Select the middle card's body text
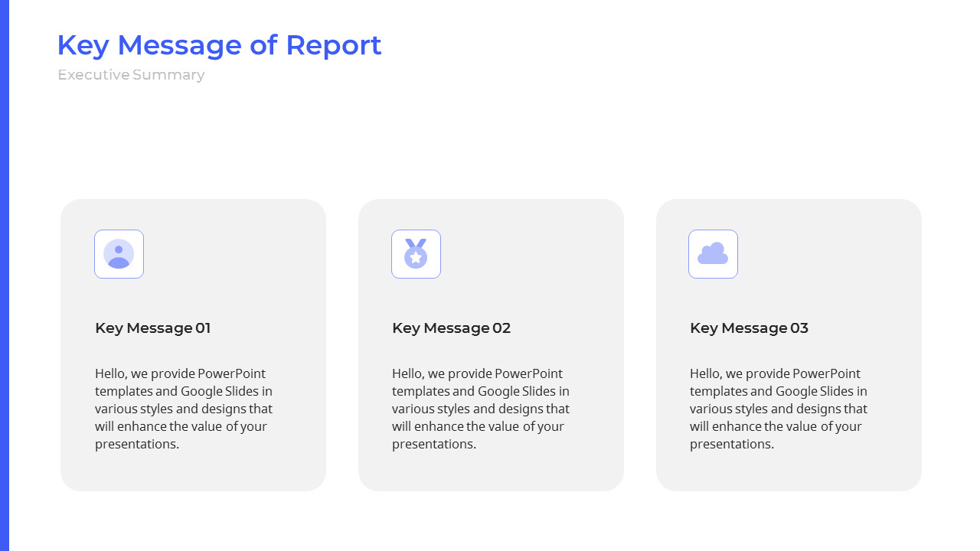This screenshot has height=551, width=980. tap(480, 408)
